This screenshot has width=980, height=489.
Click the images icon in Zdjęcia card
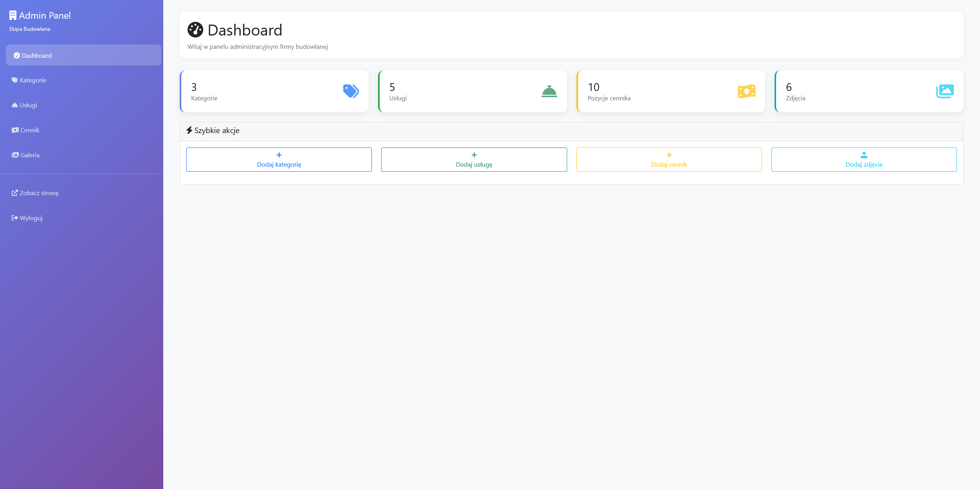point(945,91)
